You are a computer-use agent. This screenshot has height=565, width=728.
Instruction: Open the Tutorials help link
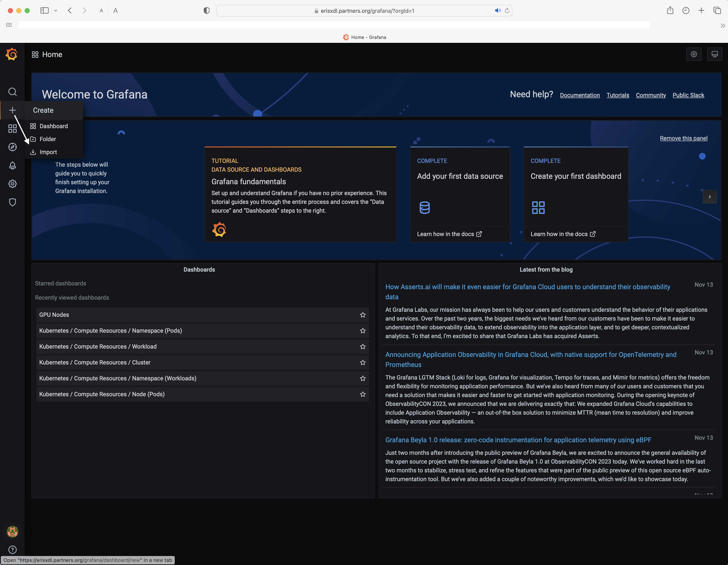618,95
